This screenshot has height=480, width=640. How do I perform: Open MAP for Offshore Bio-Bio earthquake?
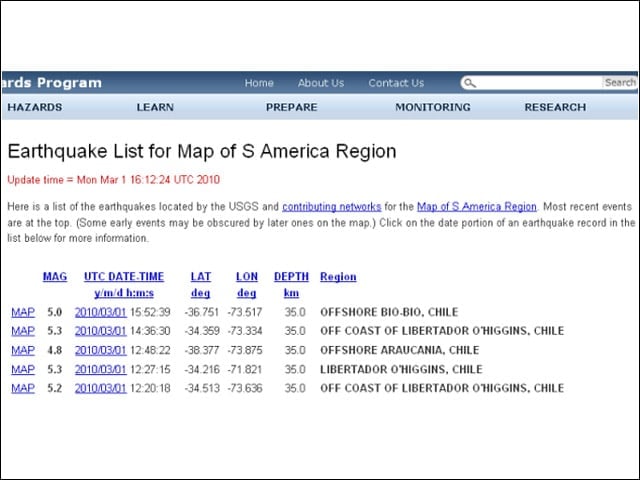pyautogui.click(x=23, y=312)
